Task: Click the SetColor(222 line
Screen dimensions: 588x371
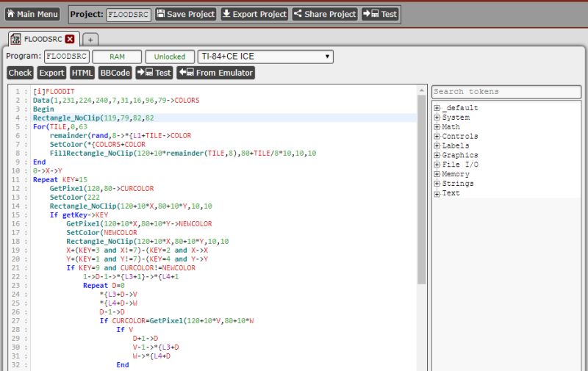Action: coord(75,197)
